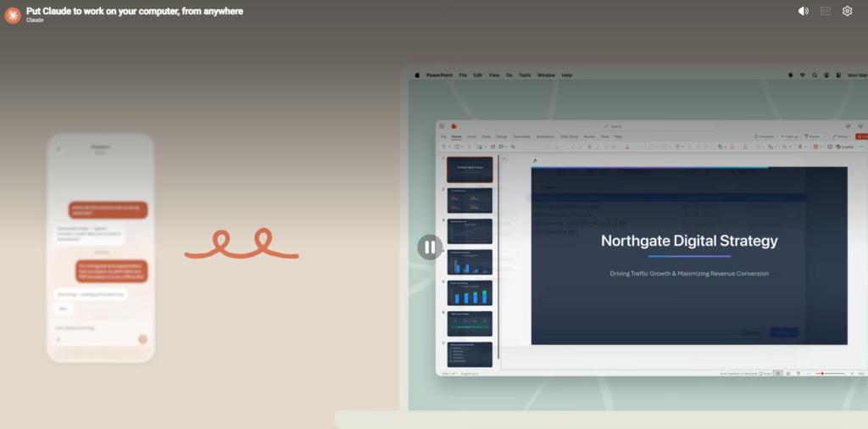Open Control Center in menu bar
This screenshot has height=429, width=868.
838,75
